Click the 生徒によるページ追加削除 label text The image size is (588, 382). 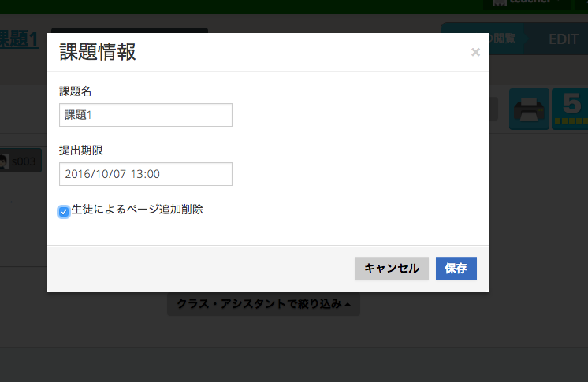point(137,210)
